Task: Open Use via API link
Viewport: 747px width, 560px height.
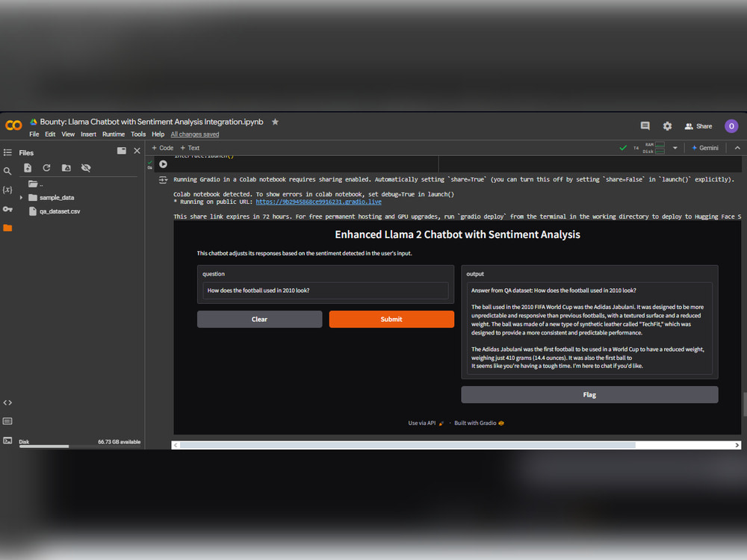Action: coord(426,423)
